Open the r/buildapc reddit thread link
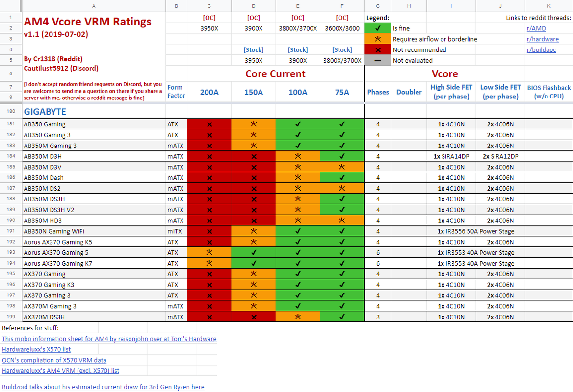Image resolution: width=573 pixels, height=392 pixels. (x=541, y=49)
